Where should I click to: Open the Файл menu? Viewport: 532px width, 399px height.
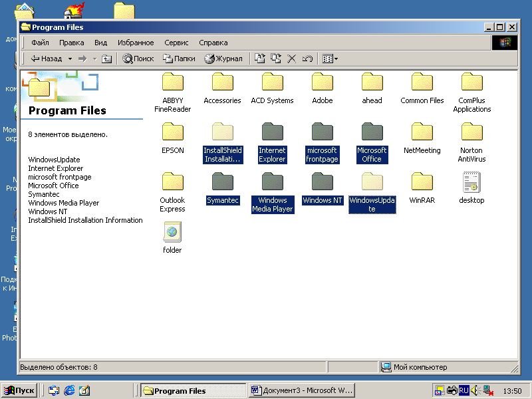click(x=40, y=43)
